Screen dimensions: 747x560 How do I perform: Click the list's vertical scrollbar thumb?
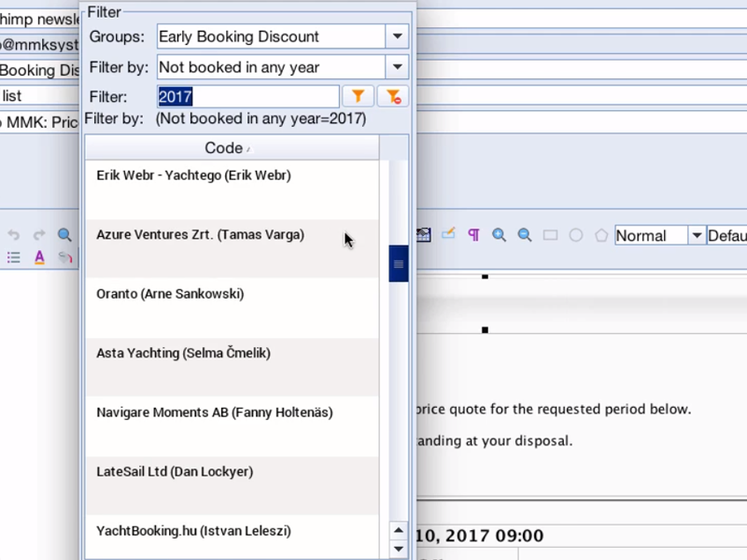coord(399,264)
